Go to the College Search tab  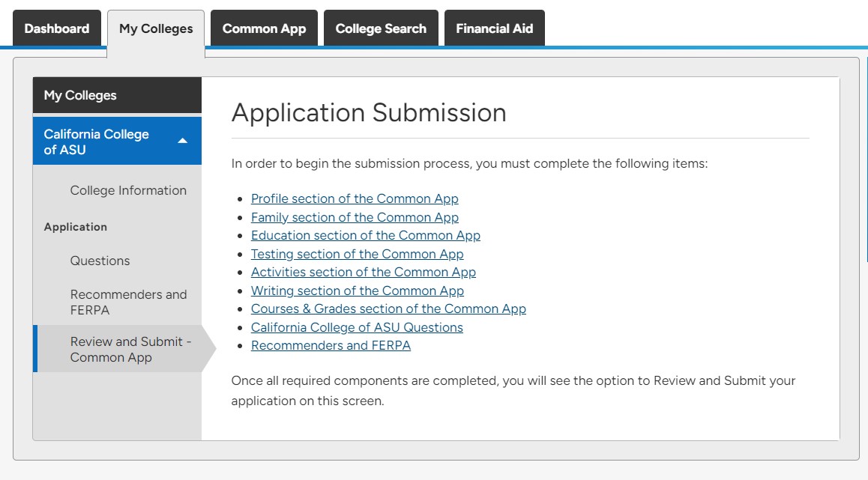click(x=381, y=28)
